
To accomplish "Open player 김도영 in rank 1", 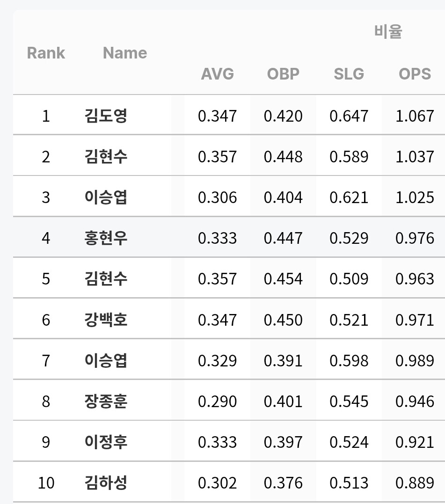I will click(x=106, y=116).
